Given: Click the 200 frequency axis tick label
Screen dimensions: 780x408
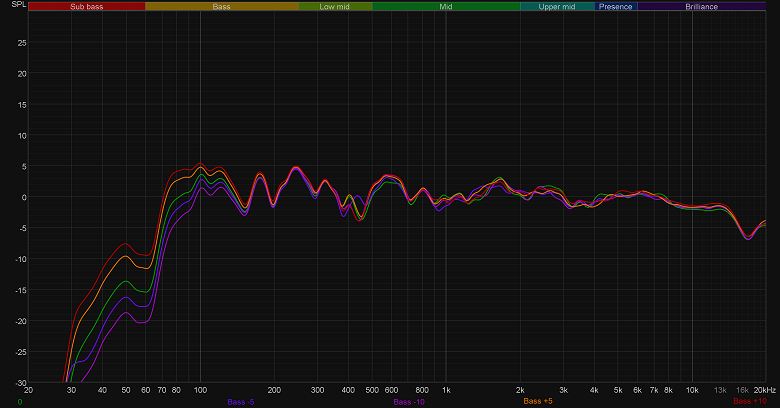Looking at the screenshot, I should pyautogui.click(x=274, y=390).
